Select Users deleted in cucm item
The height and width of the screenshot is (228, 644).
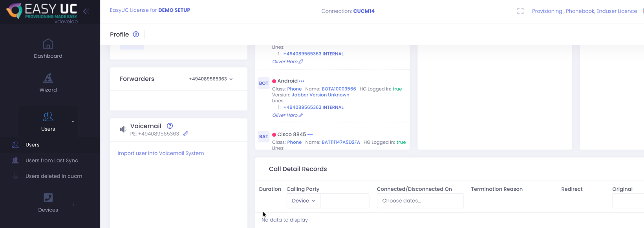[54, 176]
